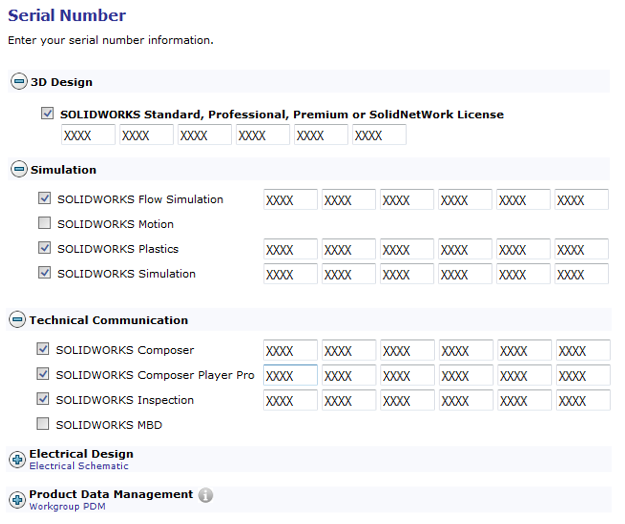Collapse the Technical Communication section

pos(17,320)
